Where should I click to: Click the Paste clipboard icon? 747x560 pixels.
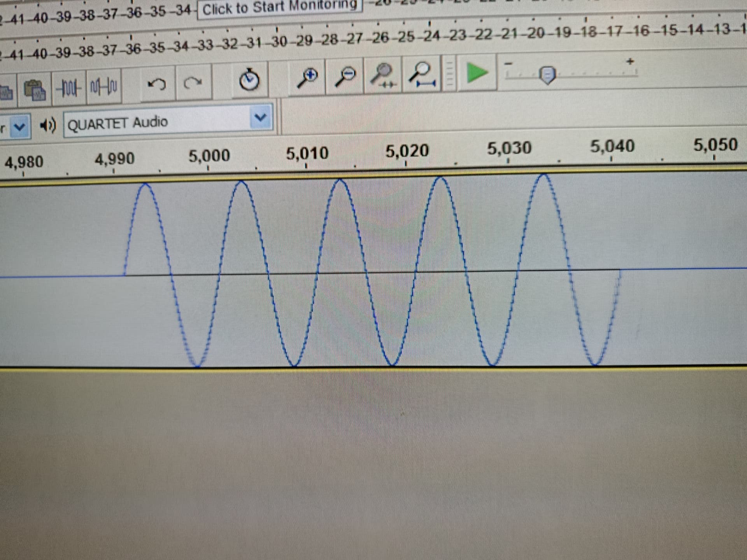pos(35,90)
